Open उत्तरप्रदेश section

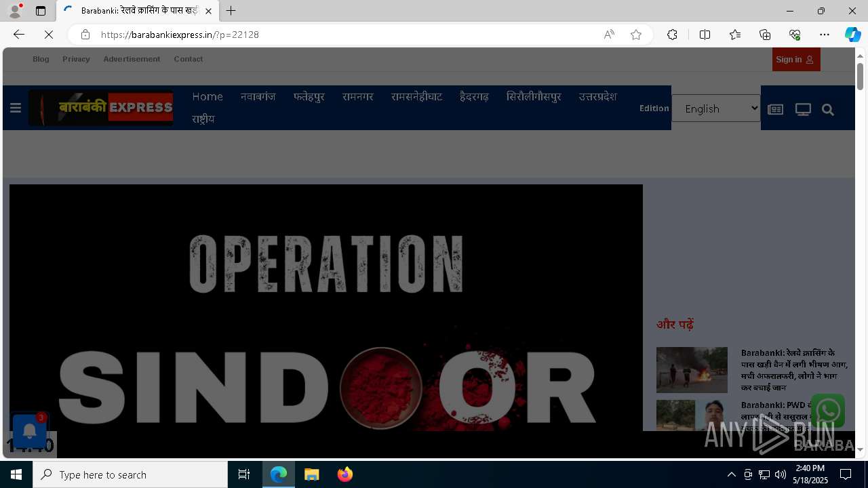click(597, 96)
